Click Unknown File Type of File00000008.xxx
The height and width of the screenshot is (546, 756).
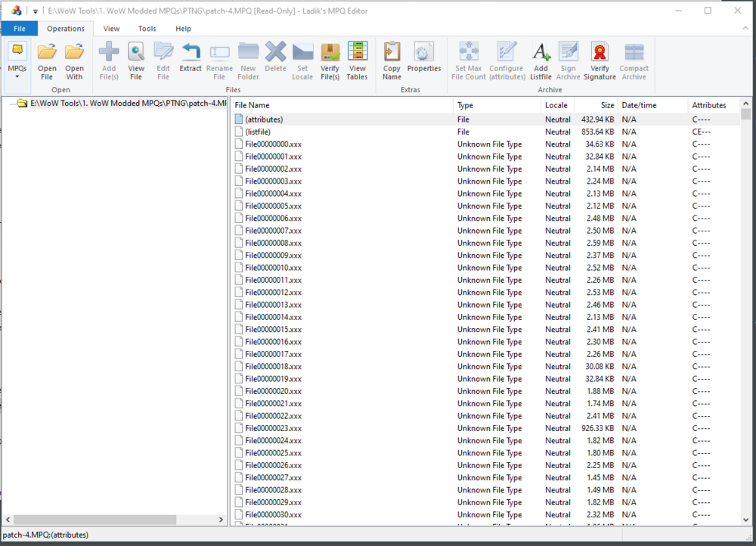pos(489,243)
